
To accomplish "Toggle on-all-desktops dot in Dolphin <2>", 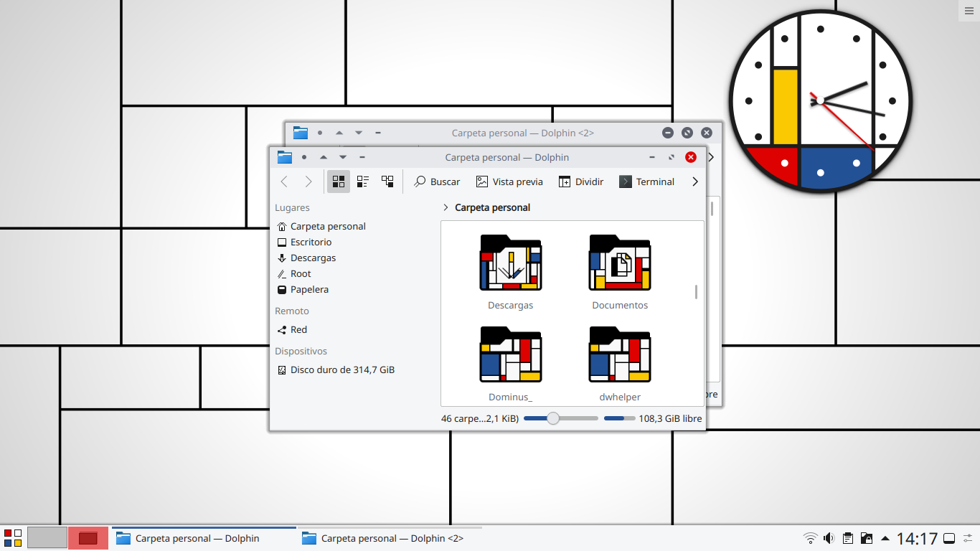I will pos(320,133).
